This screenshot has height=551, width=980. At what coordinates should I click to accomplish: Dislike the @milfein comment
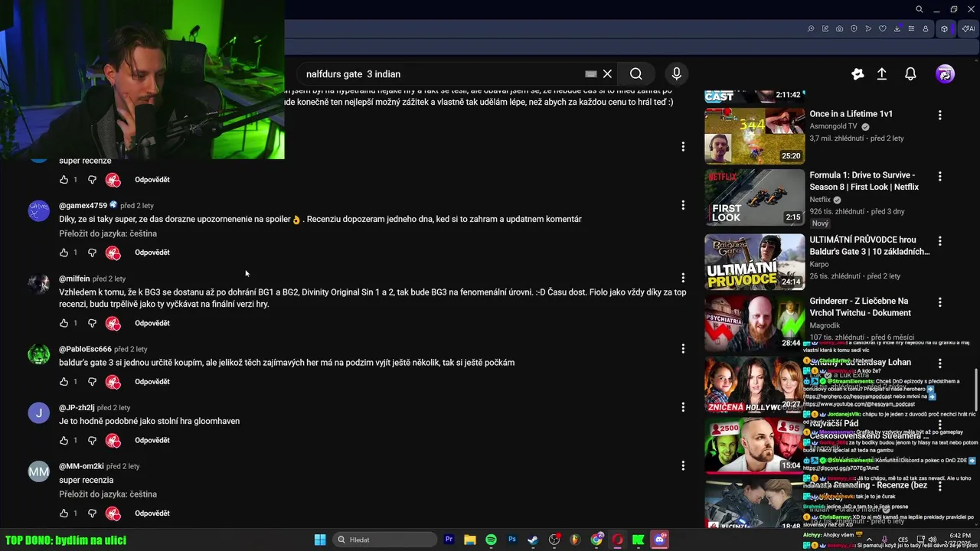[92, 323]
